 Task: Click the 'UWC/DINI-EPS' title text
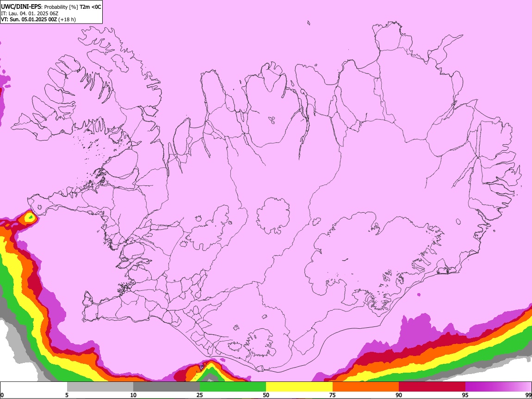21,7
